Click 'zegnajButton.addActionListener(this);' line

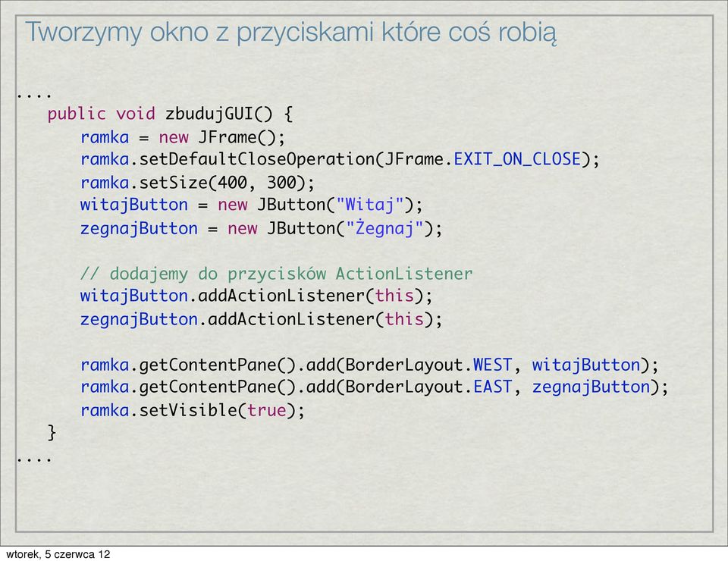coord(261,319)
